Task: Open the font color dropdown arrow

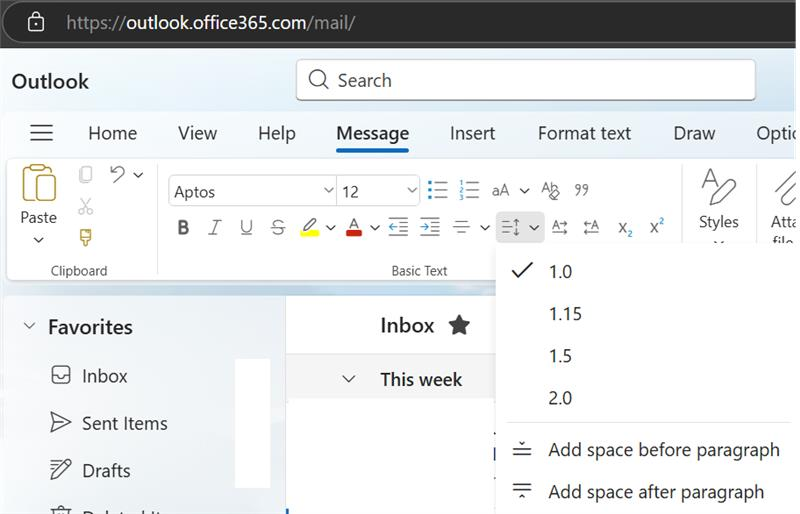Action: coord(375,228)
